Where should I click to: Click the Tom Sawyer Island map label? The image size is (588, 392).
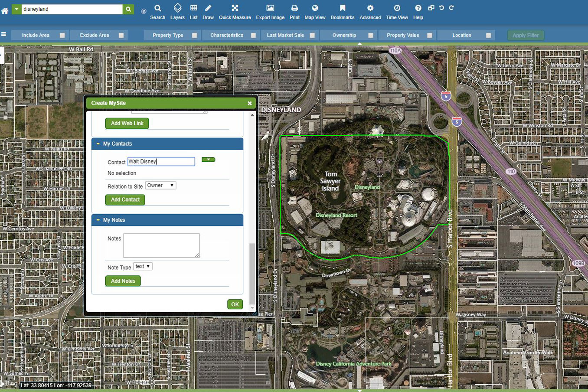330,181
